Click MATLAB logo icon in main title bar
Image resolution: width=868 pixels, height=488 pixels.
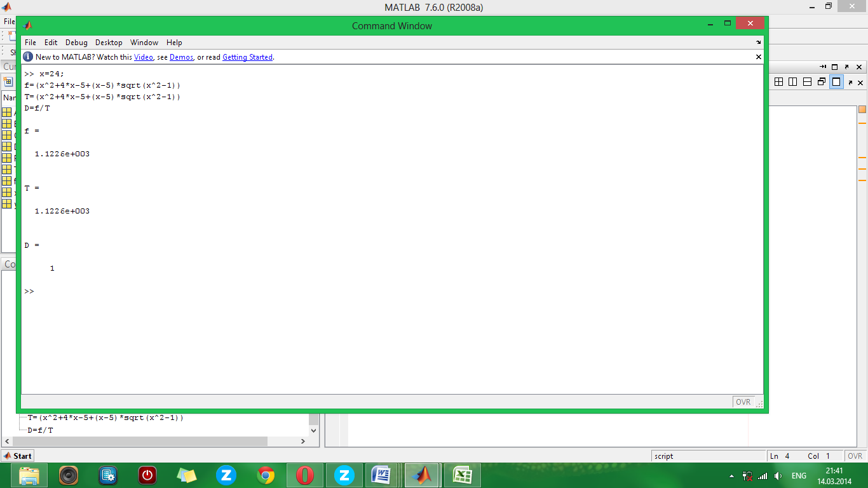point(6,7)
